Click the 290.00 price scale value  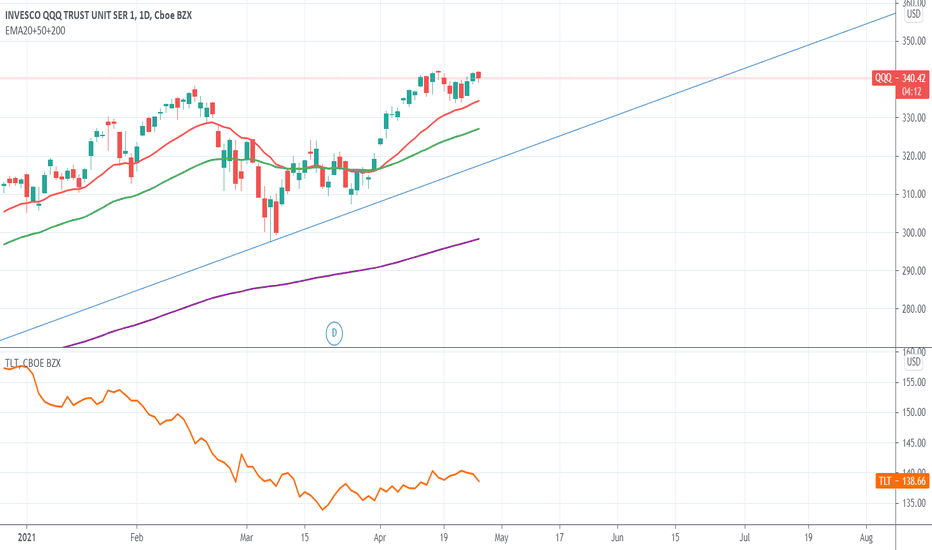(x=913, y=271)
